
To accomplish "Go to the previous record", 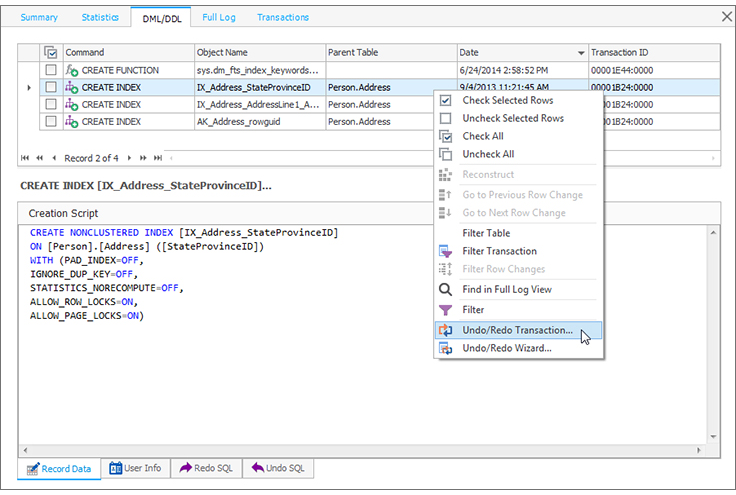I will click(x=54, y=158).
